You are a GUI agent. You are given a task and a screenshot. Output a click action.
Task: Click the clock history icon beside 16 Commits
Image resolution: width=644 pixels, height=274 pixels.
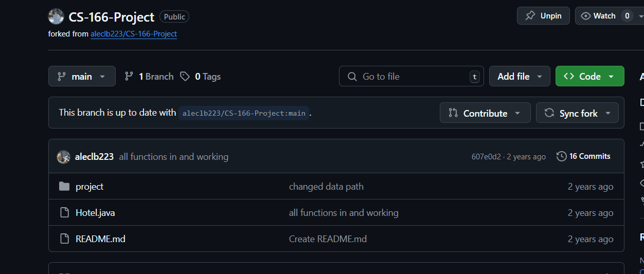click(562, 156)
